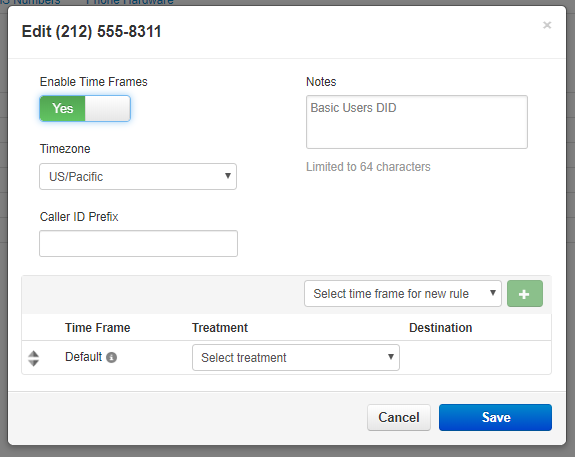This screenshot has width=575, height=457.
Task: Click the Time Frame column header
Action: (98, 328)
